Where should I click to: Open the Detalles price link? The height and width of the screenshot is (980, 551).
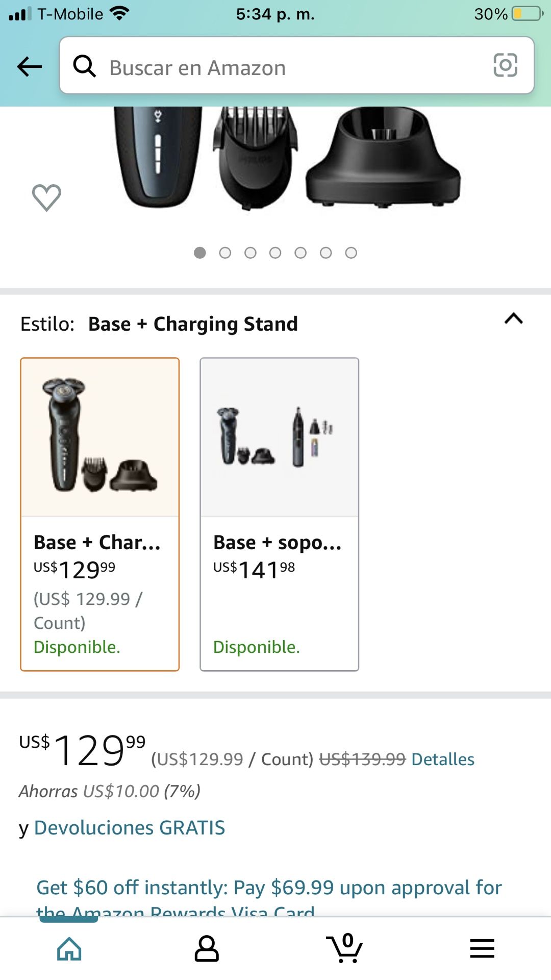click(443, 759)
